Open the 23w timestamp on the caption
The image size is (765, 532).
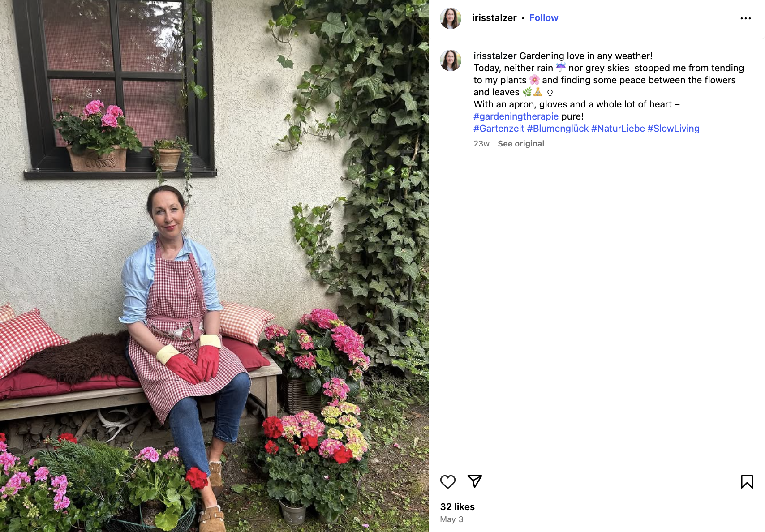click(x=481, y=144)
